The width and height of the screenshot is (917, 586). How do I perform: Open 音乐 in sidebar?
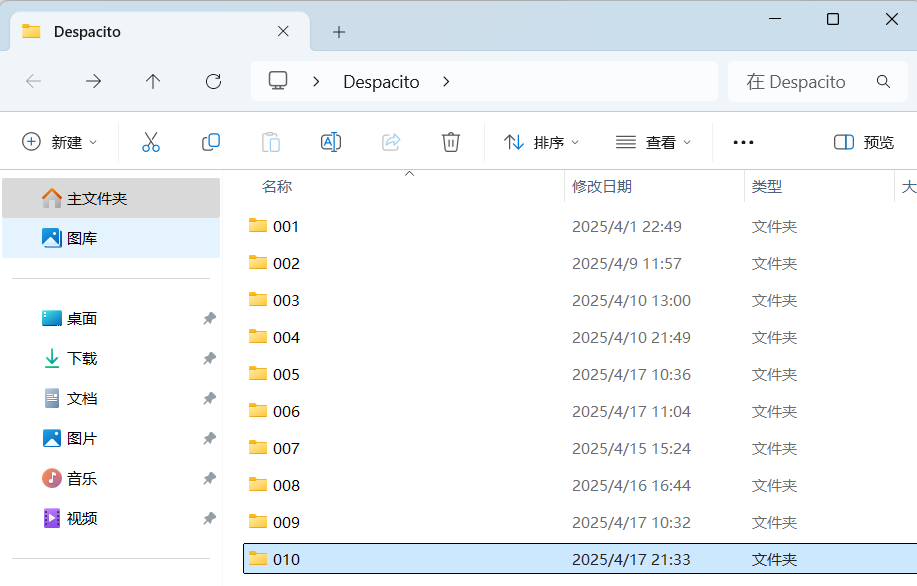[x=111, y=479]
